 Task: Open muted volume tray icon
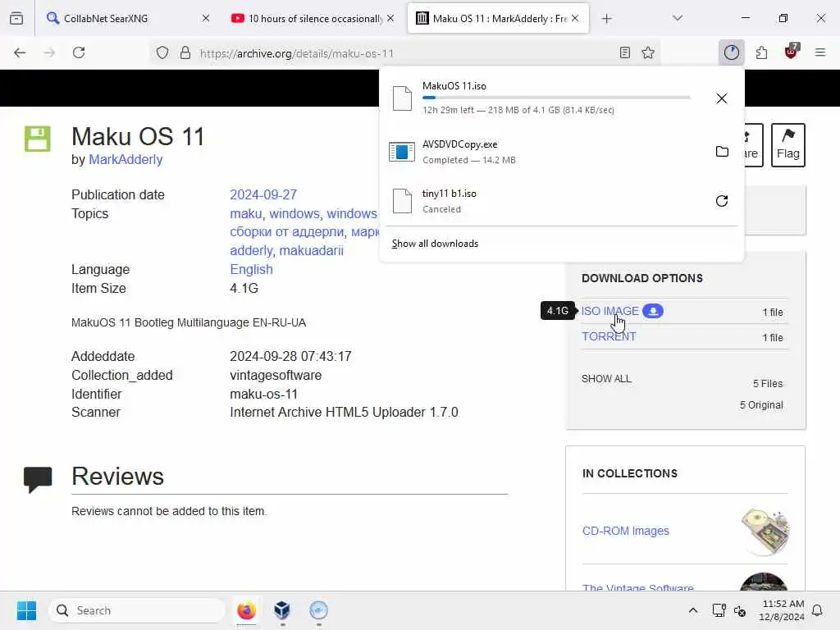pos(741,610)
